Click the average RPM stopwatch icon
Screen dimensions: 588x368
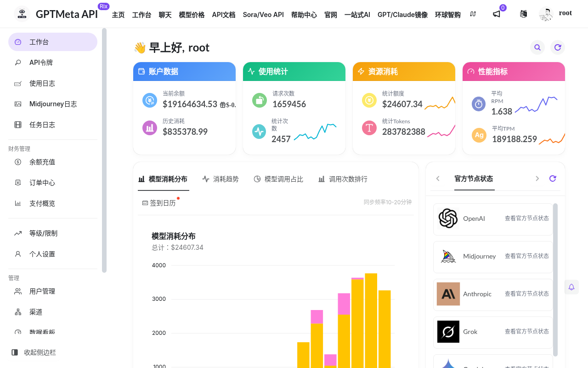coord(479,104)
